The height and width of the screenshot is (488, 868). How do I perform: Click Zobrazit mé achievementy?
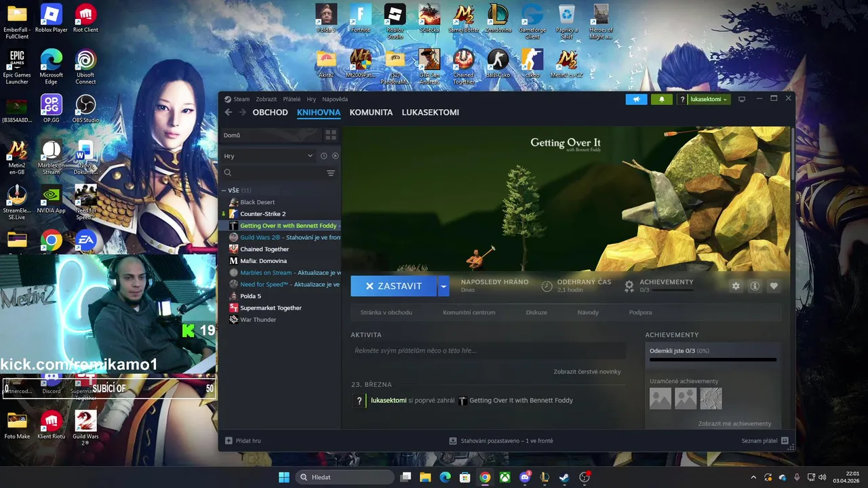tap(734, 424)
